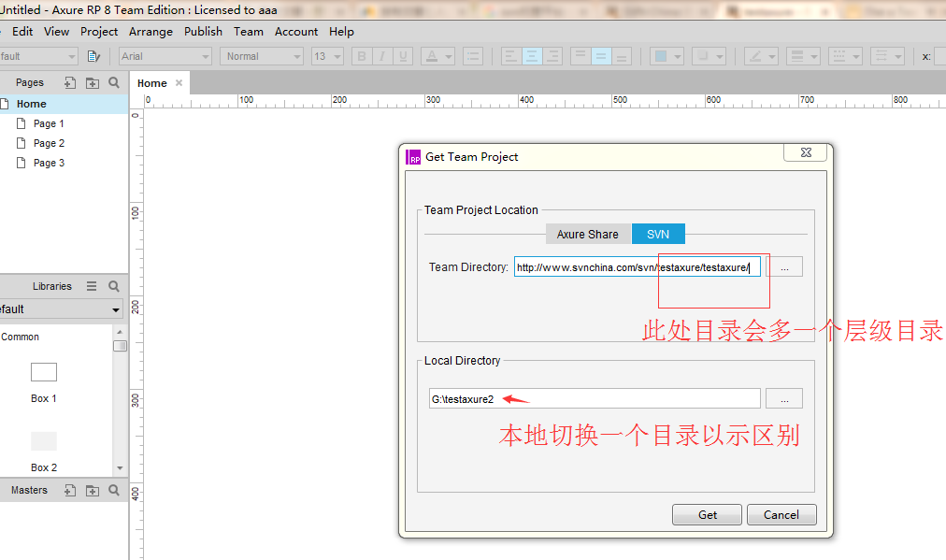Toggle Bold text formatting
The height and width of the screenshot is (560, 946).
(362, 56)
